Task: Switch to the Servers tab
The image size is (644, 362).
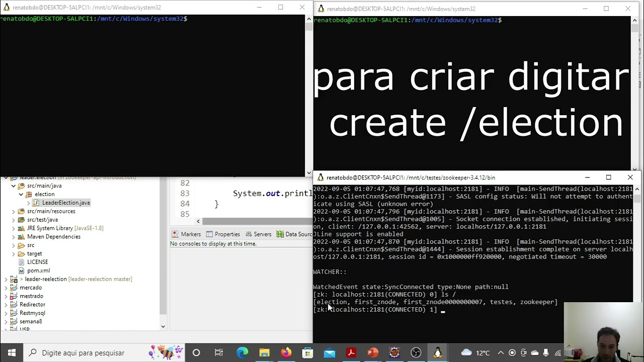Action: pyautogui.click(x=258, y=234)
